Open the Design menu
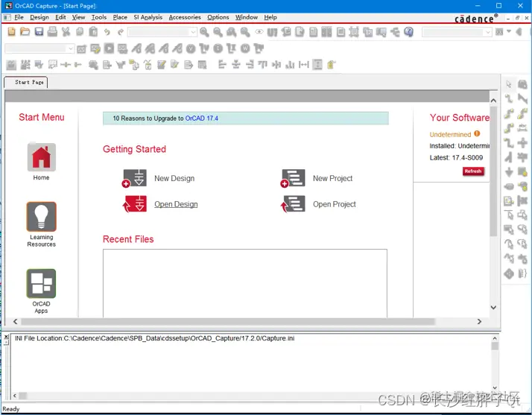The image size is (532, 415). (x=39, y=17)
